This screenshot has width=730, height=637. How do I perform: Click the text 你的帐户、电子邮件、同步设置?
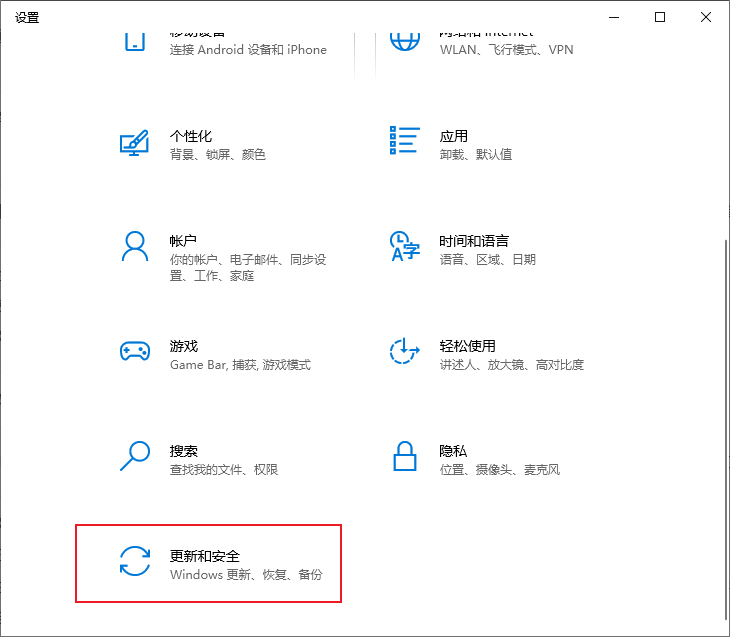(x=248, y=268)
